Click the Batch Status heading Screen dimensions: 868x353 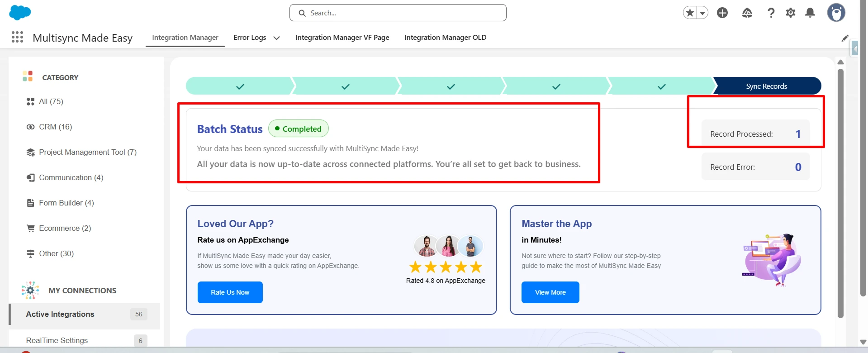coord(230,129)
